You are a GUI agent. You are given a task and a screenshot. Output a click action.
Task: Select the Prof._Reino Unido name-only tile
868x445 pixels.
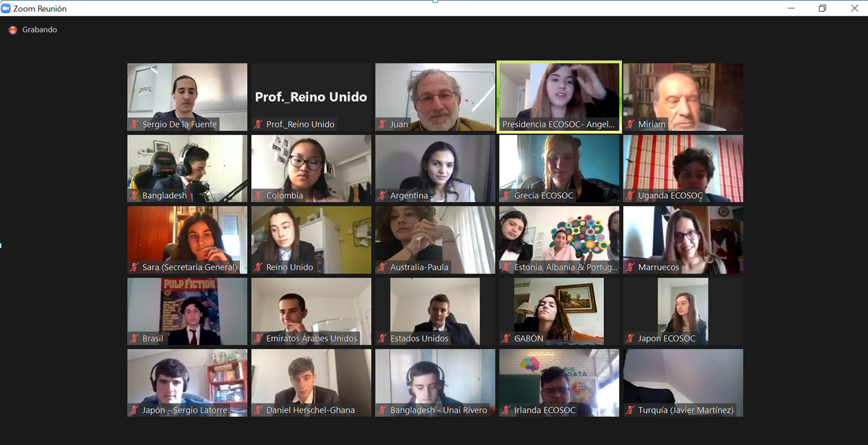[x=311, y=96]
